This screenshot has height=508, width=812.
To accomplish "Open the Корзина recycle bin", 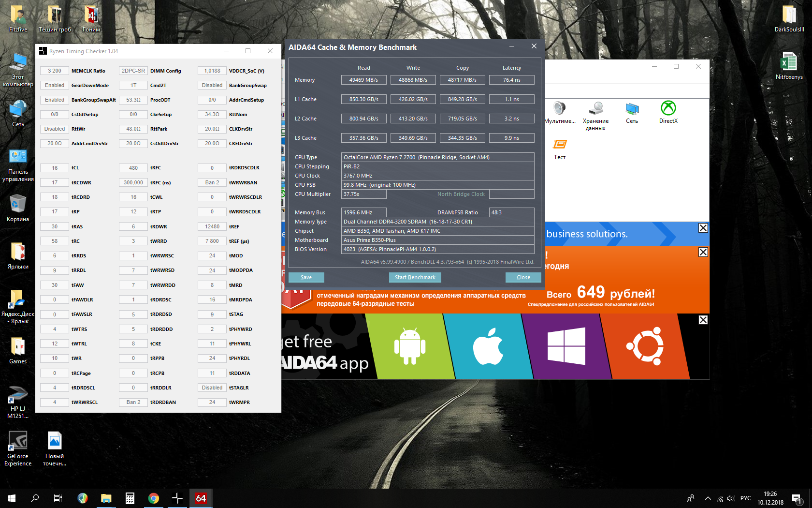I will click(x=18, y=208).
